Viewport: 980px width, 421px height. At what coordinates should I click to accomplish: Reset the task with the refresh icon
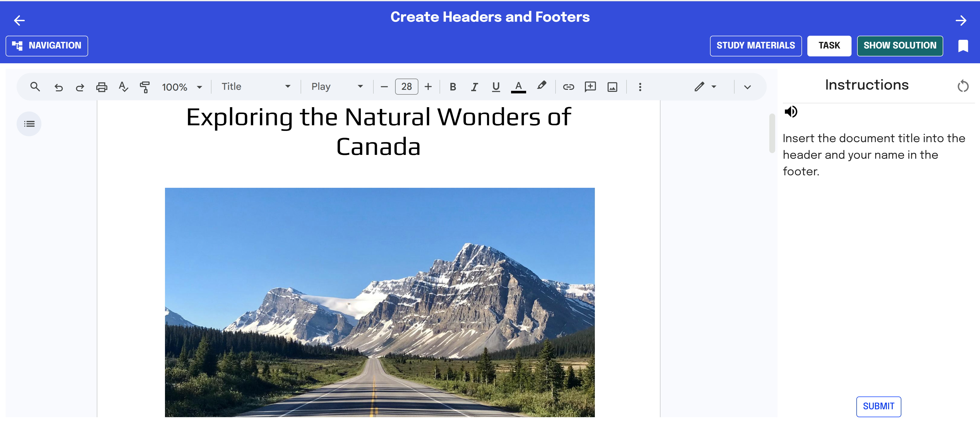pyautogui.click(x=963, y=86)
